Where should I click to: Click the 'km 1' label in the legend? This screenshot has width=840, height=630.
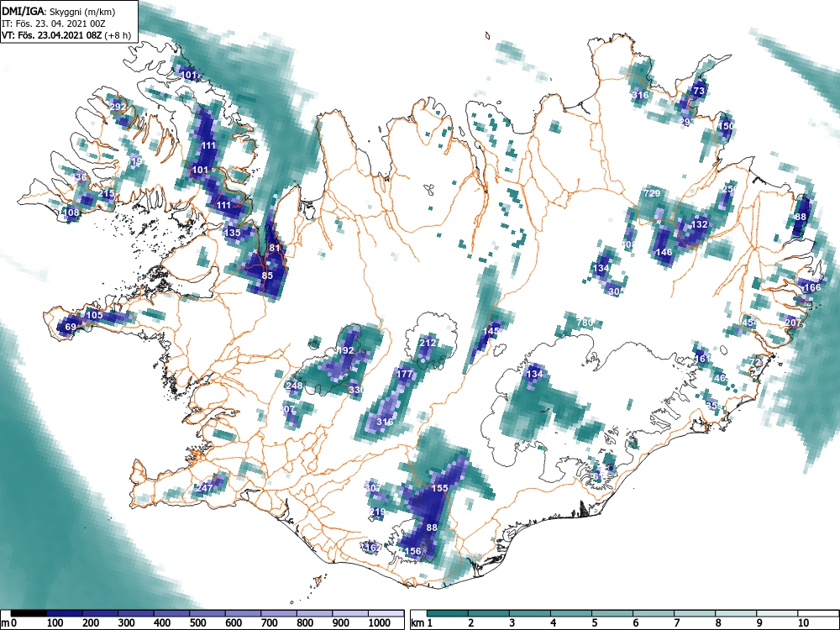(423, 623)
